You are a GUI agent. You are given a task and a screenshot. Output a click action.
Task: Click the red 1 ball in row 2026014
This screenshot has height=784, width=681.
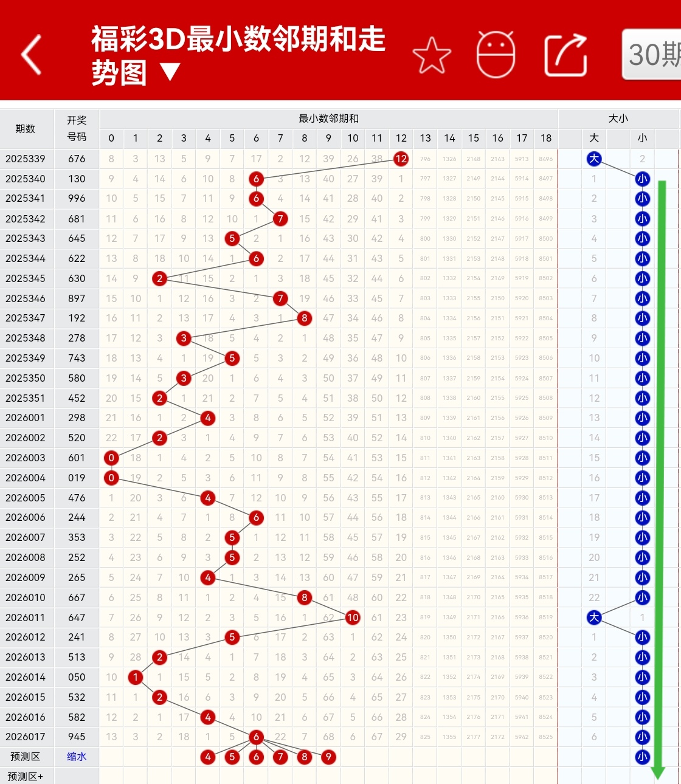tap(136, 677)
